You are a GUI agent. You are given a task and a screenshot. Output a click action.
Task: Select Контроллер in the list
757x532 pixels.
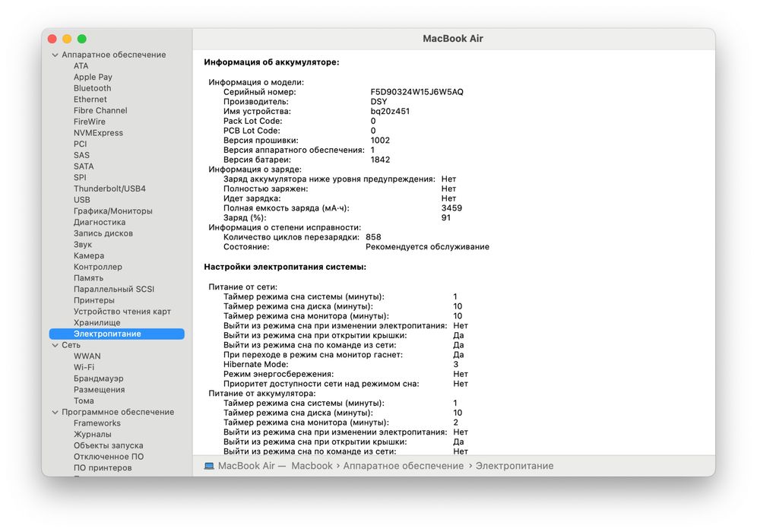(x=97, y=267)
